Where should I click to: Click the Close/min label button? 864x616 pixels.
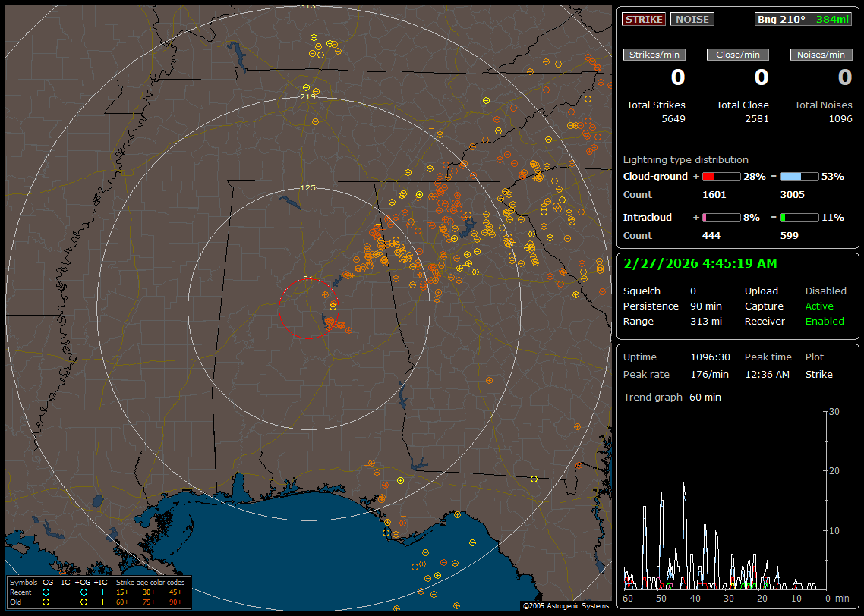coord(738,55)
